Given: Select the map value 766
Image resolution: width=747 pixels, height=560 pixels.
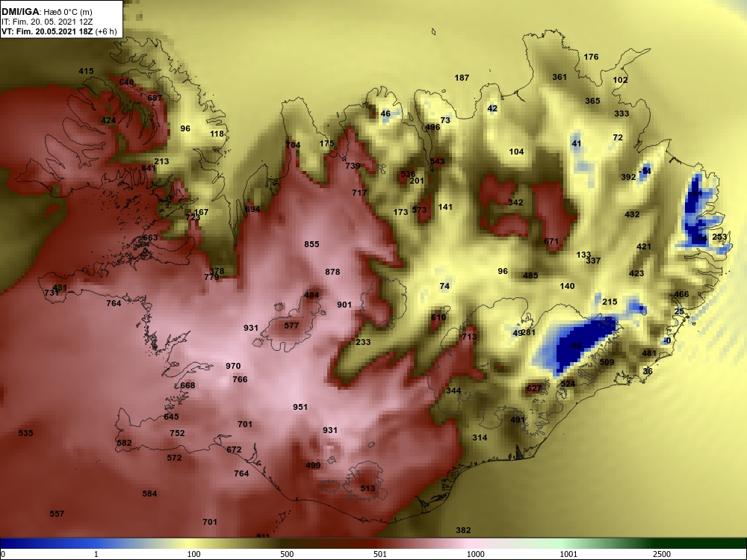Looking at the screenshot, I should pyautogui.click(x=240, y=379).
